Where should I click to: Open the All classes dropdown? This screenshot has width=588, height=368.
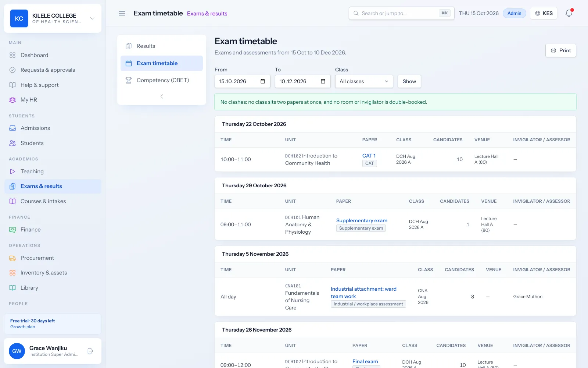pyautogui.click(x=364, y=81)
